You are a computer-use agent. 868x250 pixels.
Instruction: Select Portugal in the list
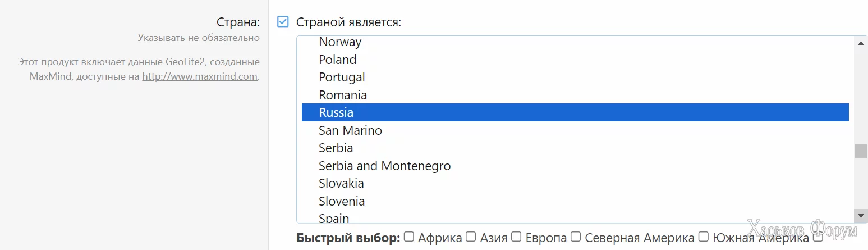click(342, 78)
